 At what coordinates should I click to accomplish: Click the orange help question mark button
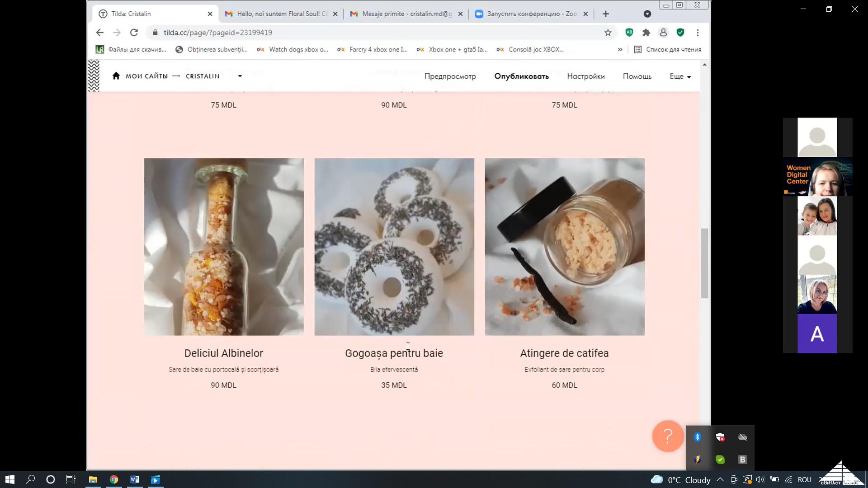(x=668, y=436)
